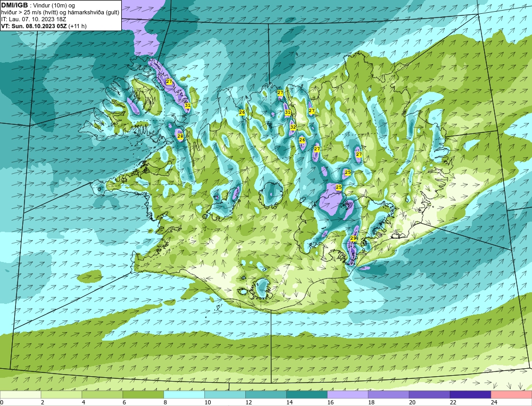
Task: Click the yellow gust label 32
Action: (x=293, y=127)
